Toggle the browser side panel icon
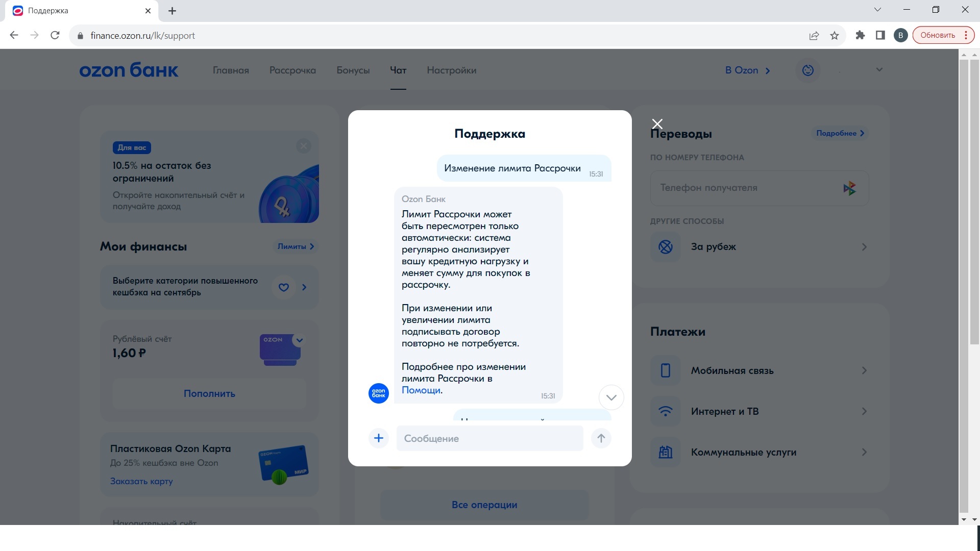The height and width of the screenshot is (551, 980). 880,35
